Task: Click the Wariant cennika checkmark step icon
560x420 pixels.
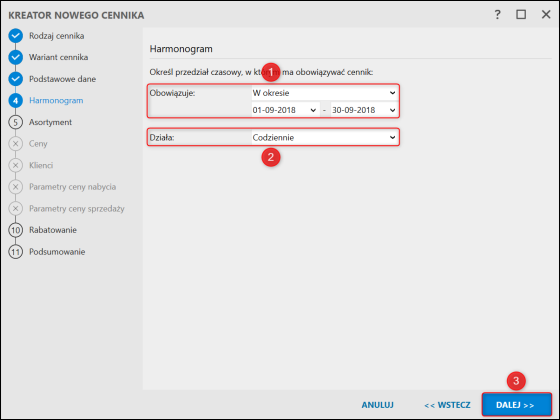Action: pyautogui.click(x=16, y=57)
